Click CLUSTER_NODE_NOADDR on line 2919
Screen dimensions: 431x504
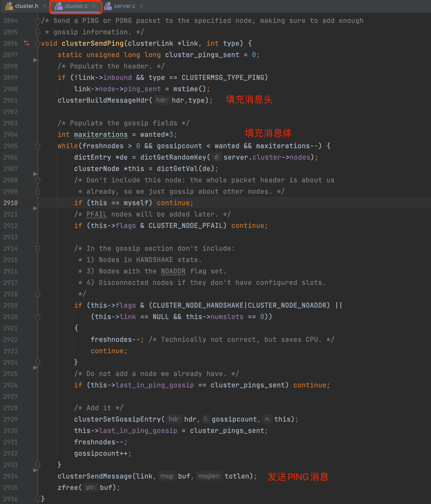pos(287,306)
